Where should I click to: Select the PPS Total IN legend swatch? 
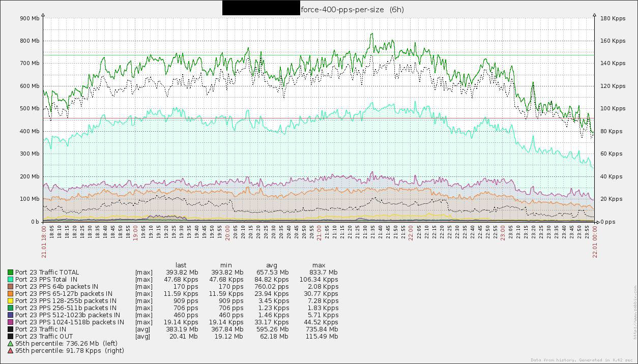click(x=10, y=280)
